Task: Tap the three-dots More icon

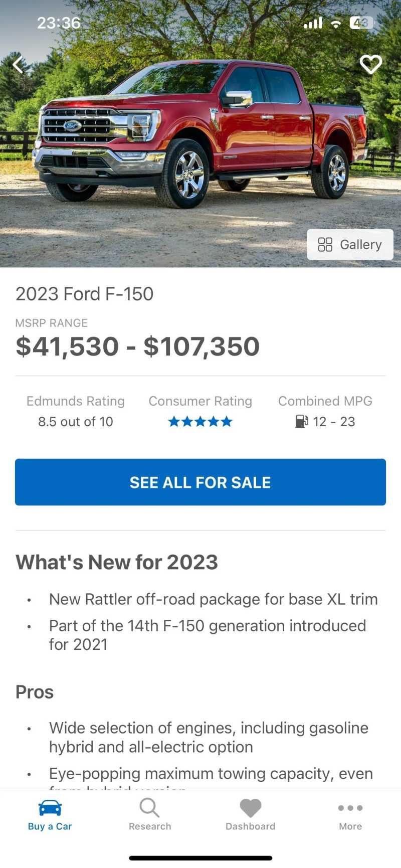Action: pos(350,808)
